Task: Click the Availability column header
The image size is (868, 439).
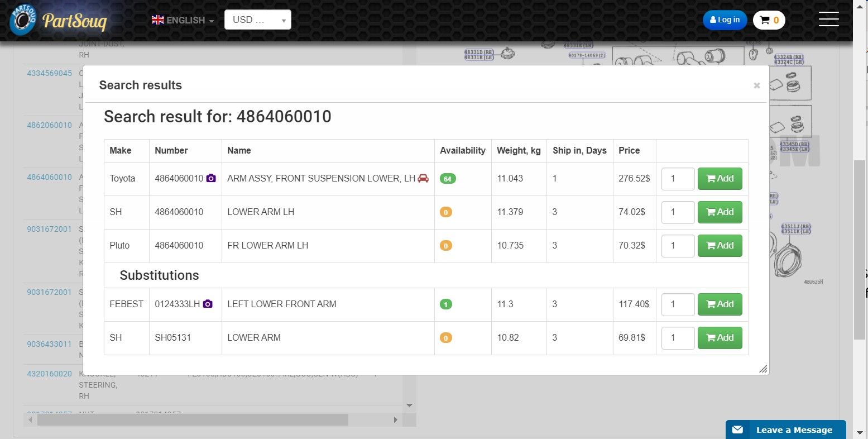Action: (463, 150)
